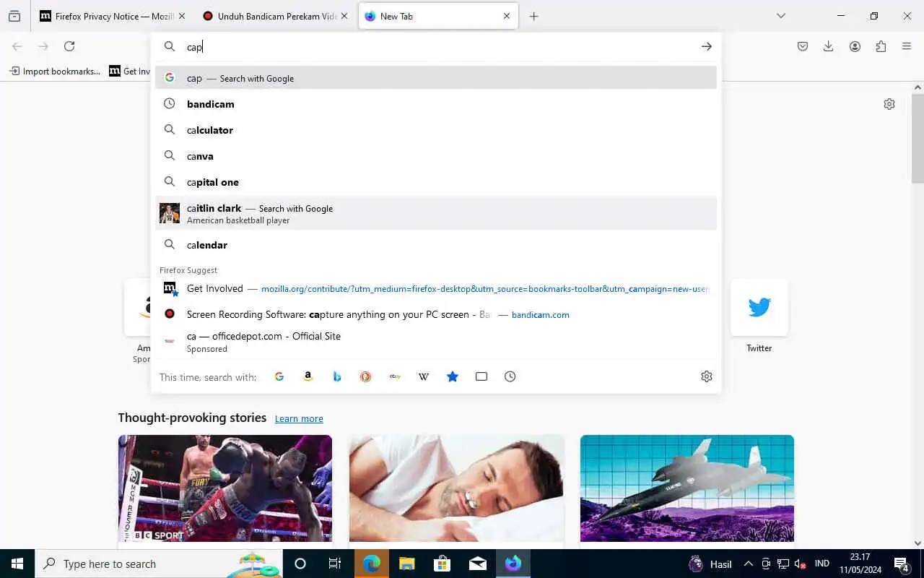This screenshot has width=924, height=578.
Task: Click the address bar input showing cap
Action: (437, 46)
